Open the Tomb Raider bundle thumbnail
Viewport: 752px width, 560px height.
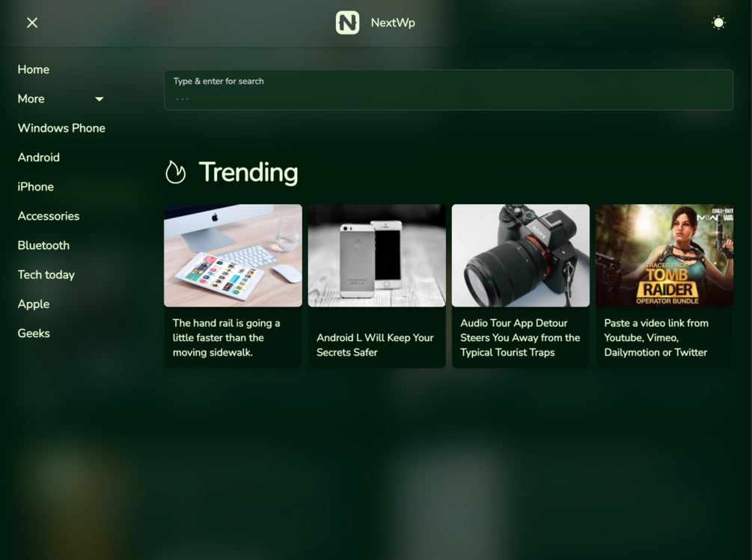[664, 256]
